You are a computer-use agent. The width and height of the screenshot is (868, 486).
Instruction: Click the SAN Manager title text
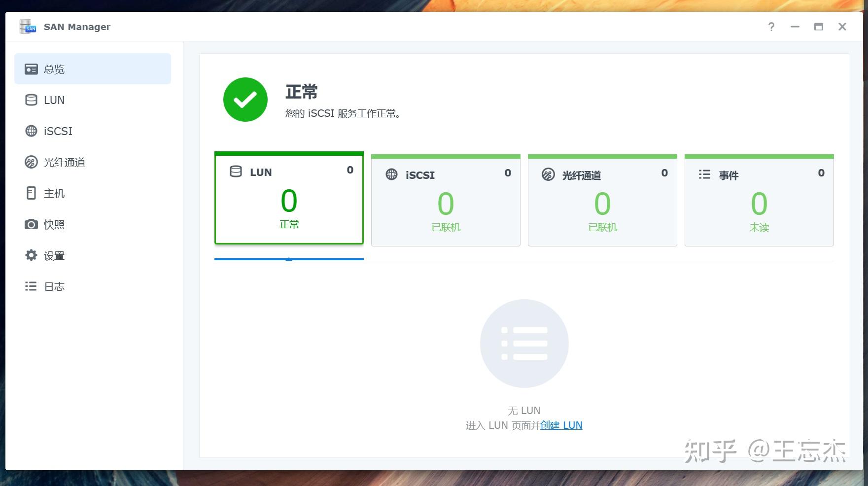point(77,27)
